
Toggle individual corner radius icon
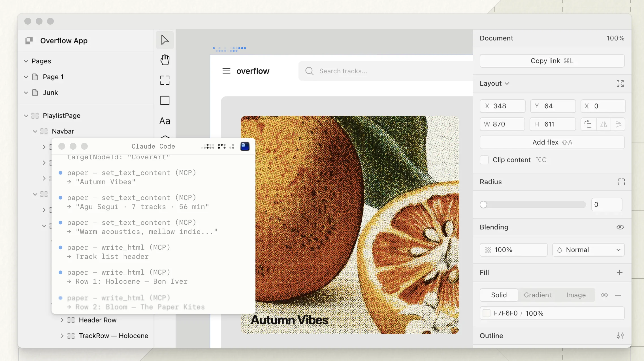(621, 182)
